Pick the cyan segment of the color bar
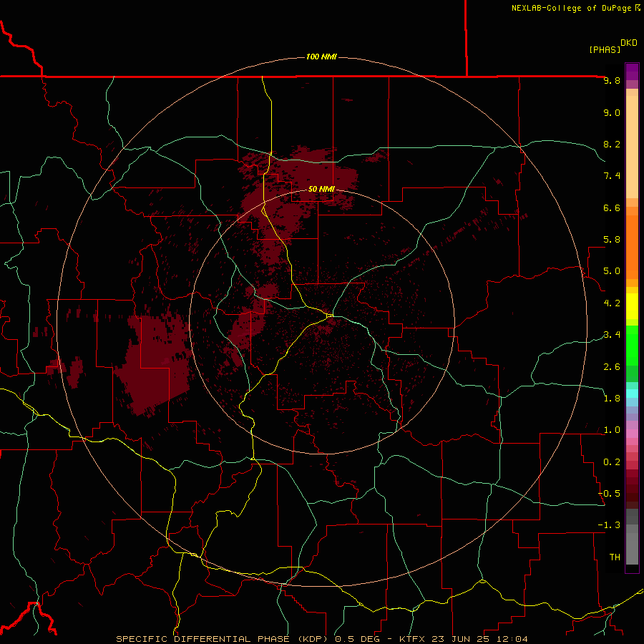Image resolution: width=644 pixels, height=644 pixels. coord(632,394)
